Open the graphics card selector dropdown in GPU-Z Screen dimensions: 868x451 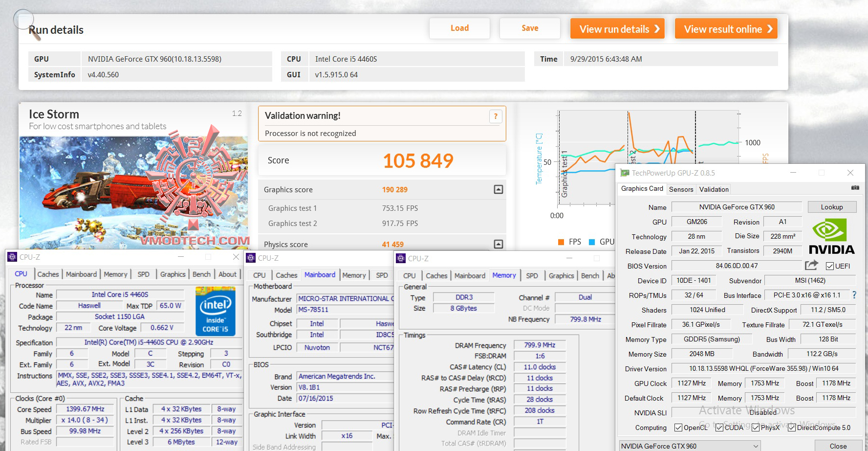click(690, 446)
